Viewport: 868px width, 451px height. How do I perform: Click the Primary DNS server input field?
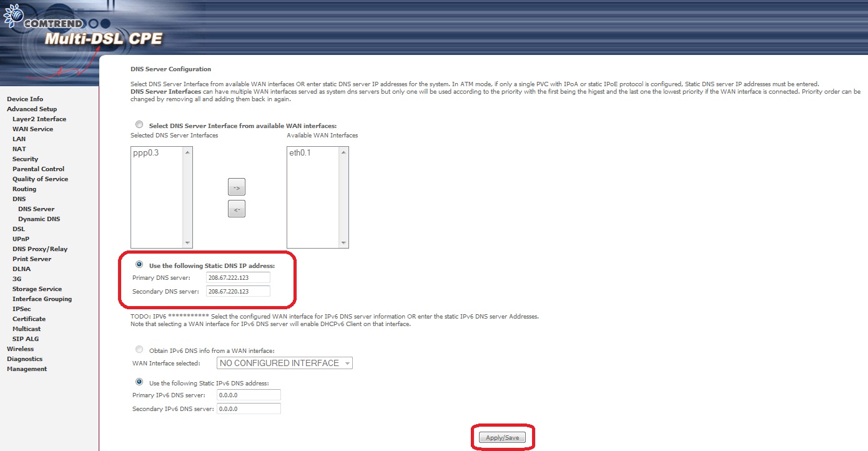(238, 277)
